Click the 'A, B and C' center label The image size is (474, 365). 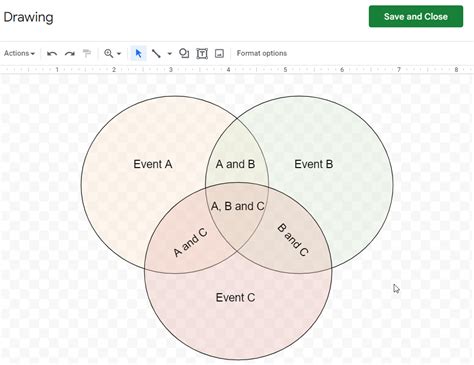pyautogui.click(x=238, y=206)
